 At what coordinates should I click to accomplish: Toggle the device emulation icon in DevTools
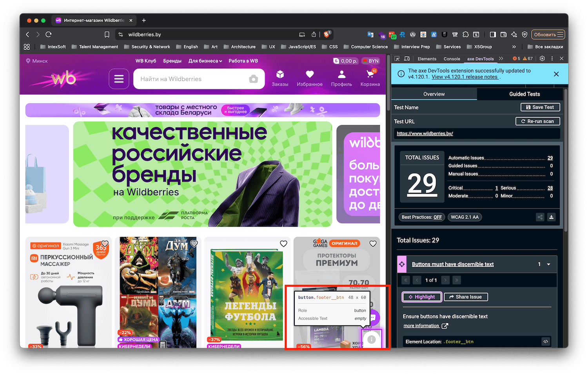pos(407,58)
